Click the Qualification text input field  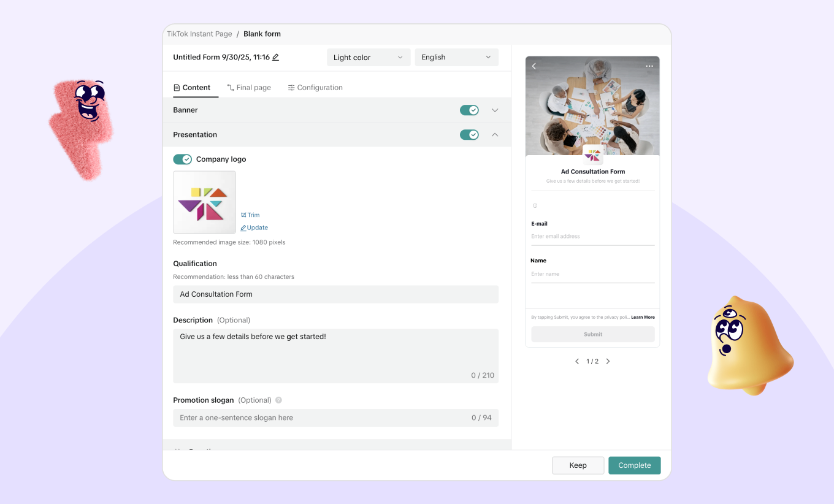(335, 294)
